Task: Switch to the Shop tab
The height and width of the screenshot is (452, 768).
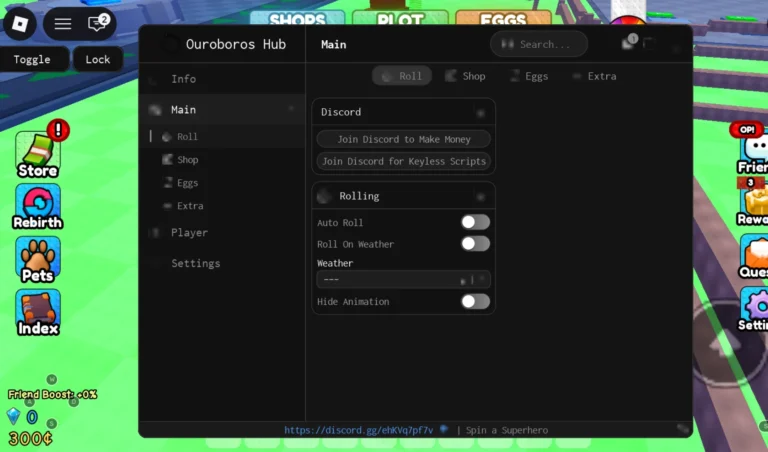Action: [465, 76]
